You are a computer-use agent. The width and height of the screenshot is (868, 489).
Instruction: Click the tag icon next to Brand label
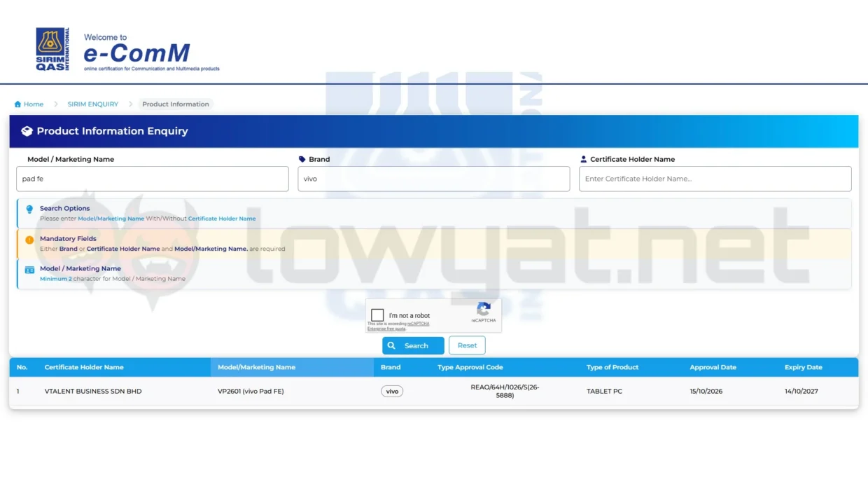click(x=302, y=159)
